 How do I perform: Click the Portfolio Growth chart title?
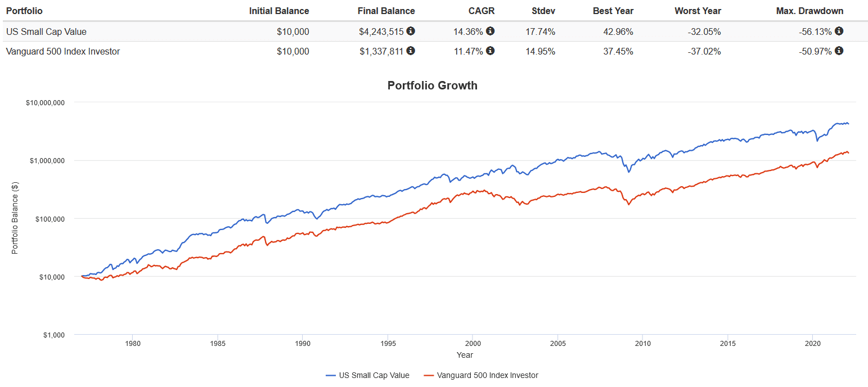(x=432, y=85)
